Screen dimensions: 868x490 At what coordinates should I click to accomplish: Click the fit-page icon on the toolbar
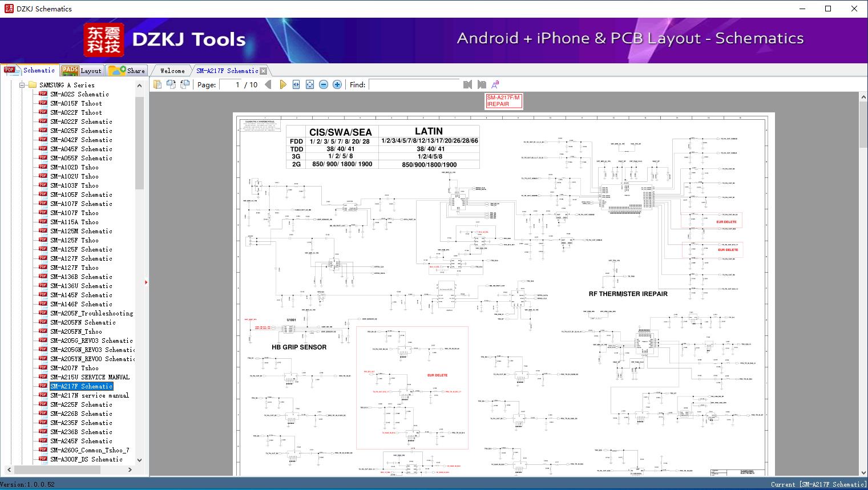tap(309, 84)
